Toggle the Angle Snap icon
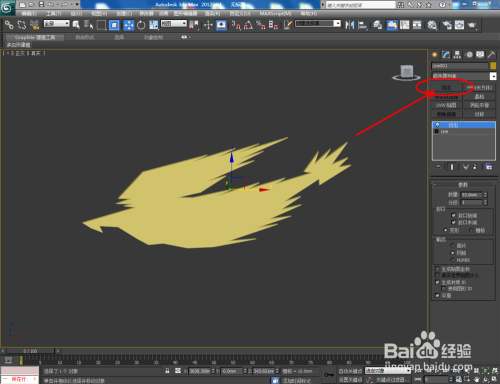The image size is (500, 384). (x=248, y=25)
